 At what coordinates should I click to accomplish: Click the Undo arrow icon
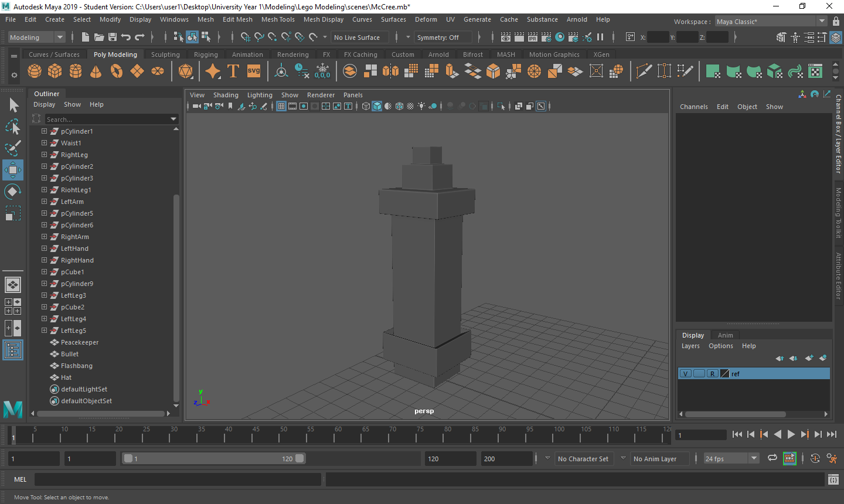pyautogui.click(x=126, y=37)
